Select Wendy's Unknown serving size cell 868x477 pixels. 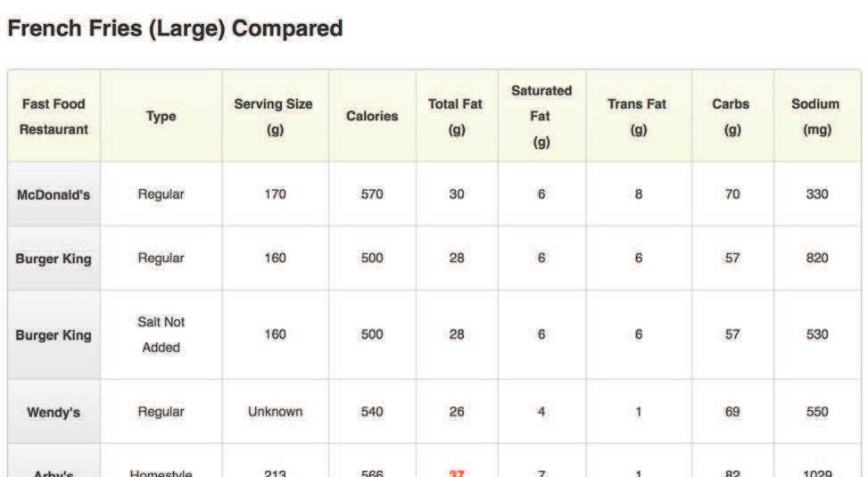tap(275, 412)
